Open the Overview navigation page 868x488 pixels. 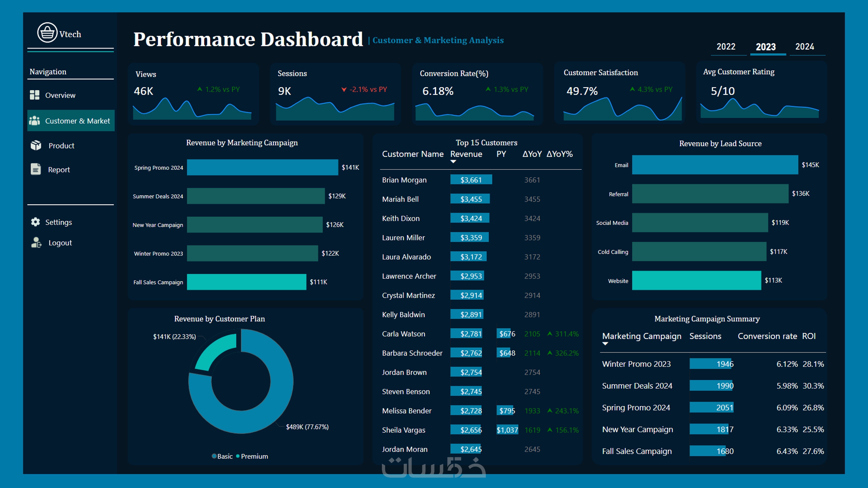pos(60,95)
